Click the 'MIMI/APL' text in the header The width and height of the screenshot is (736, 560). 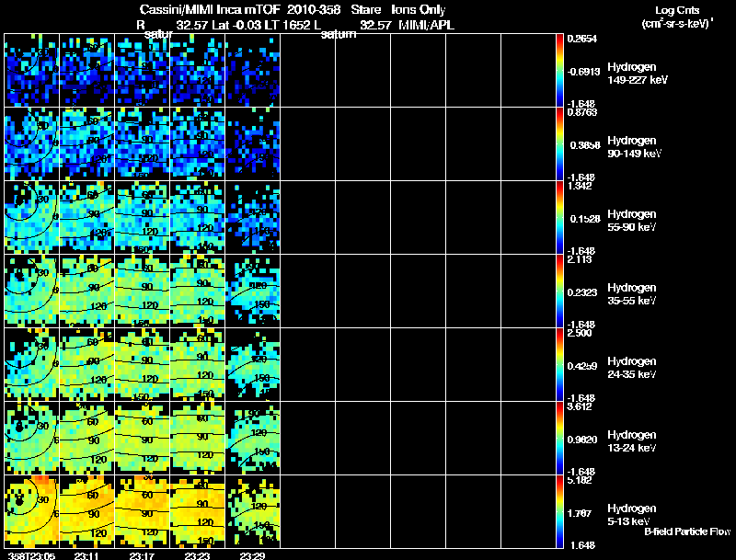point(426,25)
